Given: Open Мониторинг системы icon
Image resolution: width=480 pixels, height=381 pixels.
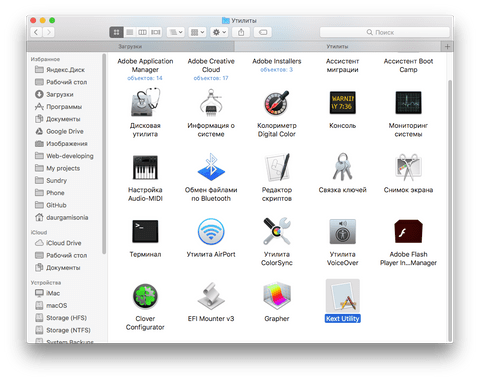Looking at the screenshot, I should (408, 103).
